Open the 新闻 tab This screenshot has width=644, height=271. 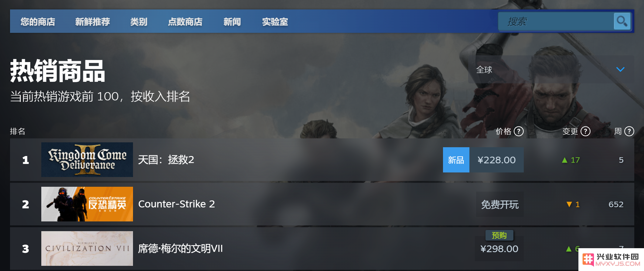click(232, 22)
